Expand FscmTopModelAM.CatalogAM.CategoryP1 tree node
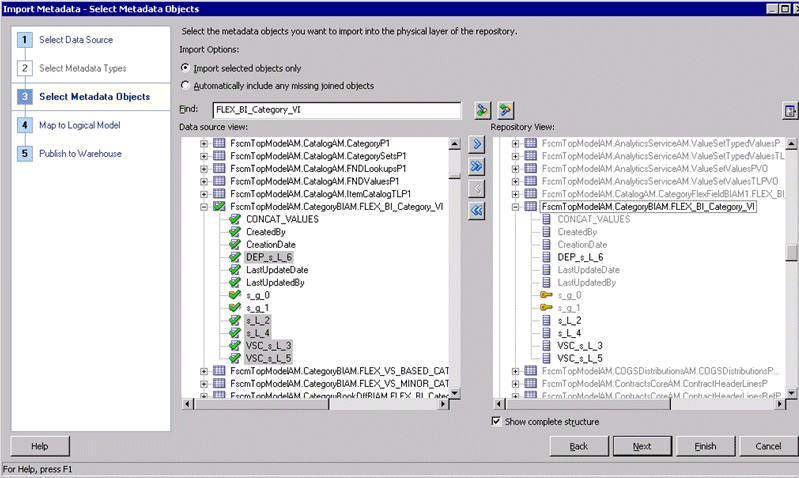799x478 pixels. (x=204, y=144)
